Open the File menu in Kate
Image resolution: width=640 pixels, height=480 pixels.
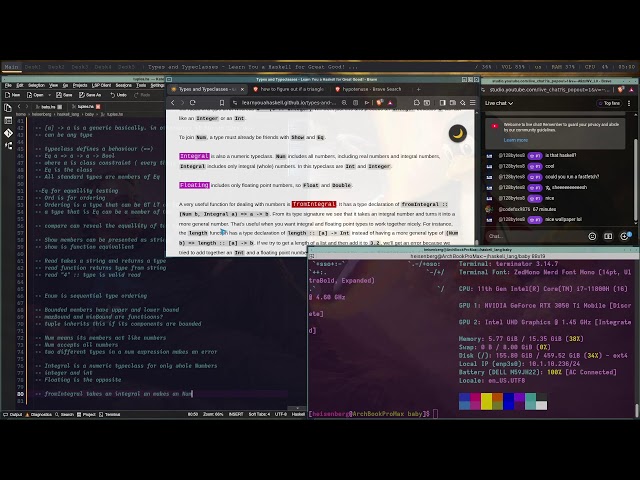coord(8,85)
